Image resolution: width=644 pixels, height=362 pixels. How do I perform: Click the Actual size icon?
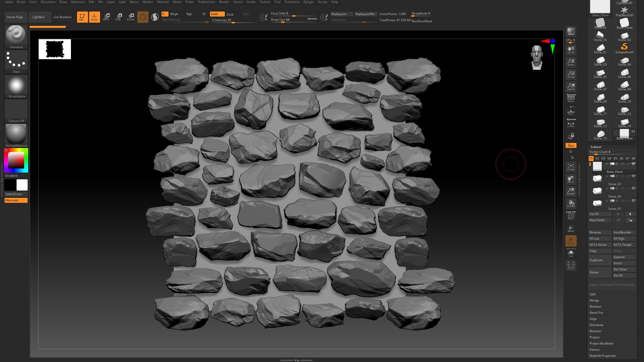[x=571, y=74]
